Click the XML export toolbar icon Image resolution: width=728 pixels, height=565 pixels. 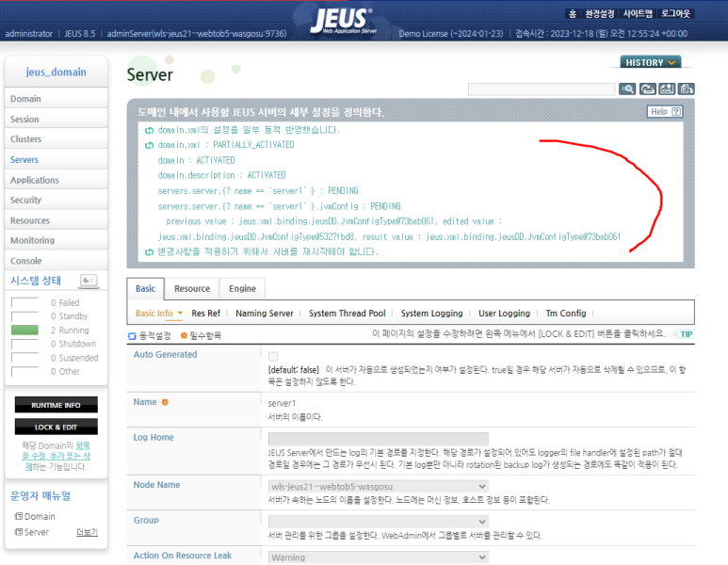pos(667,89)
